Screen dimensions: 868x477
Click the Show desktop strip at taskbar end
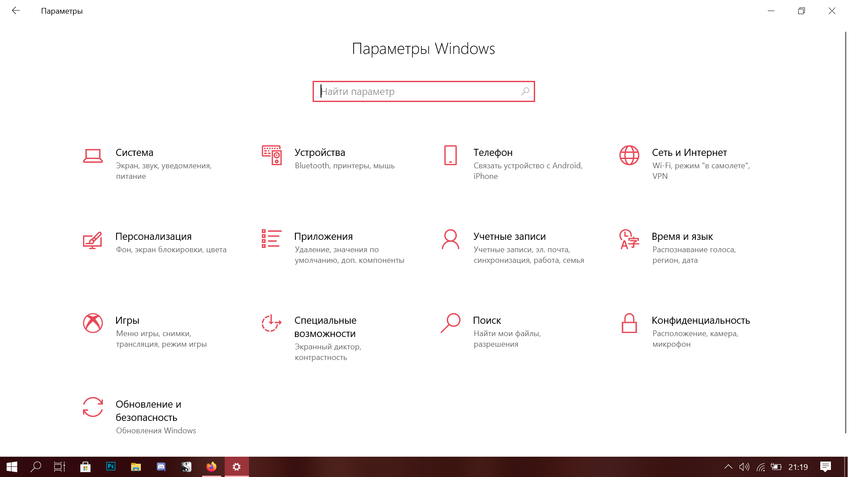click(845, 467)
